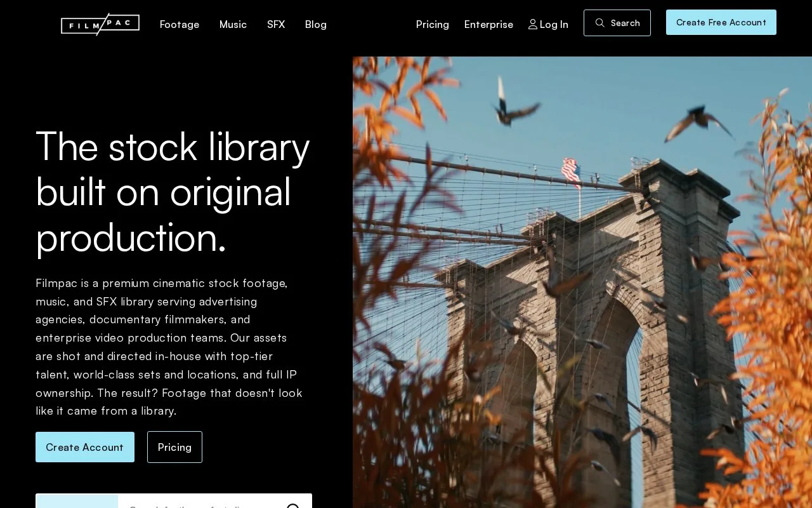The width and height of the screenshot is (812, 508).
Task: Click the Filmpac logo in the header
Action: (x=100, y=24)
